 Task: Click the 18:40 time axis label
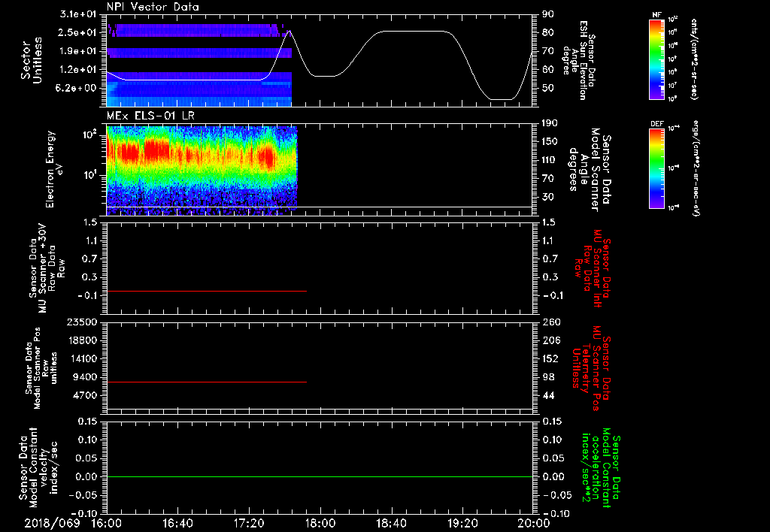point(391,523)
